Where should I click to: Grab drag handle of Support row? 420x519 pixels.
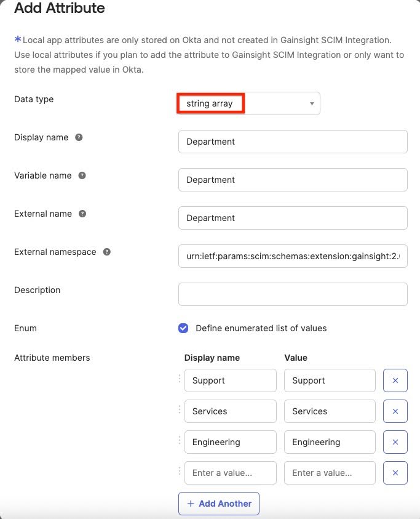[180, 379]
